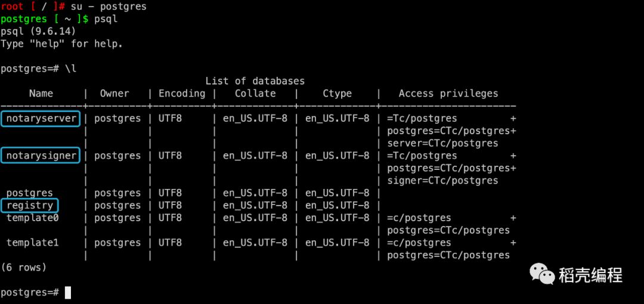Image resolution: width=644 pixels, height=304 pixels.
Task: Click the terminal cursor at the prompt
Action: coord(68,293)
